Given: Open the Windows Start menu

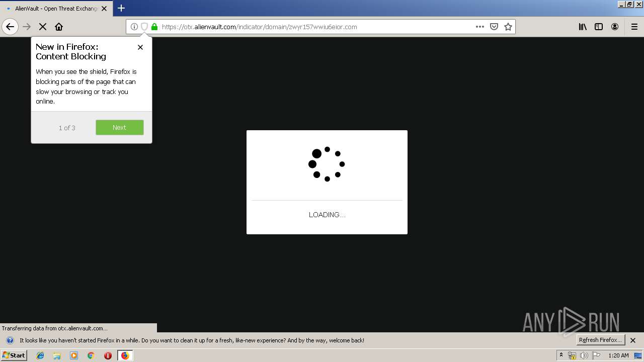Looking at the screenshot, I should point(14,355).
